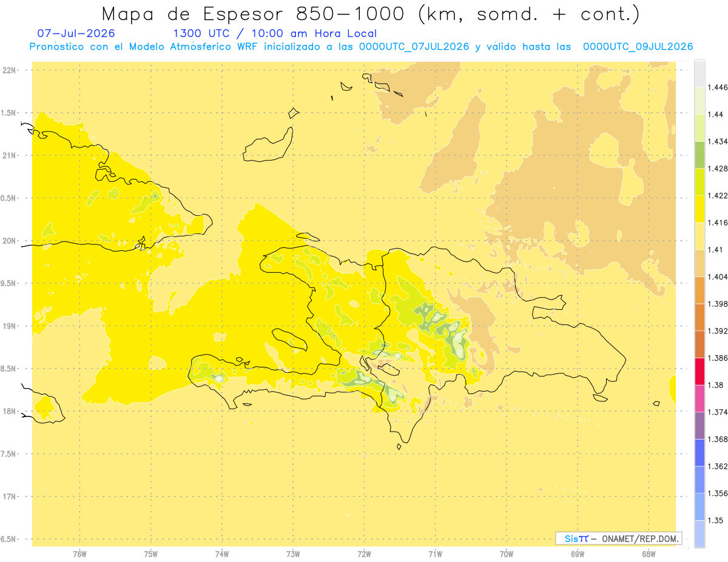Click the "72W" longitude label
Screen dimensions: 728x562
coord(364,554)
